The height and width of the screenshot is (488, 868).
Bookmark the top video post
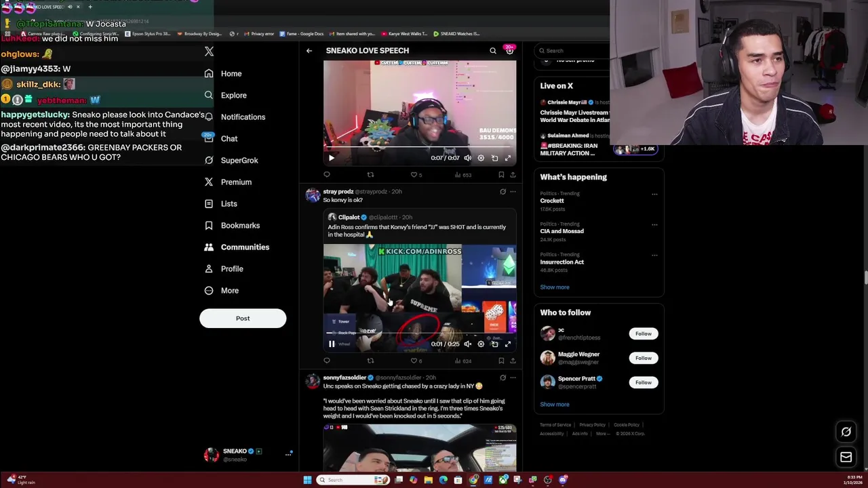pos(501,175)
